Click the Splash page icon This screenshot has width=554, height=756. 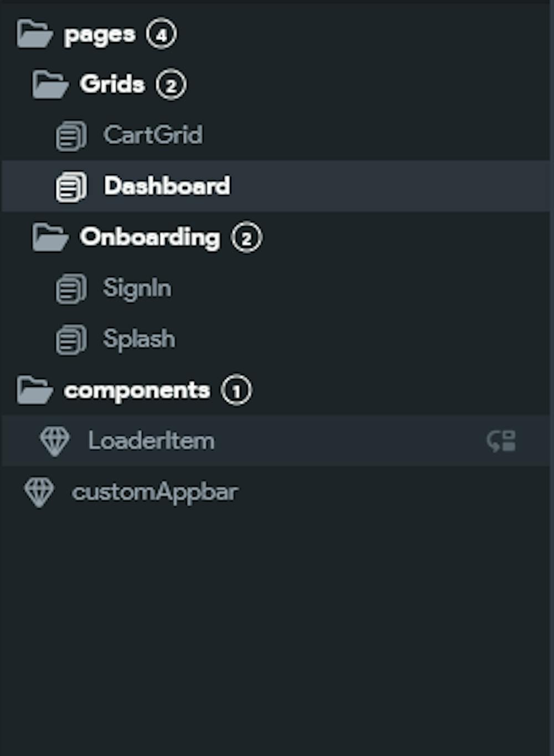(71, 339)
